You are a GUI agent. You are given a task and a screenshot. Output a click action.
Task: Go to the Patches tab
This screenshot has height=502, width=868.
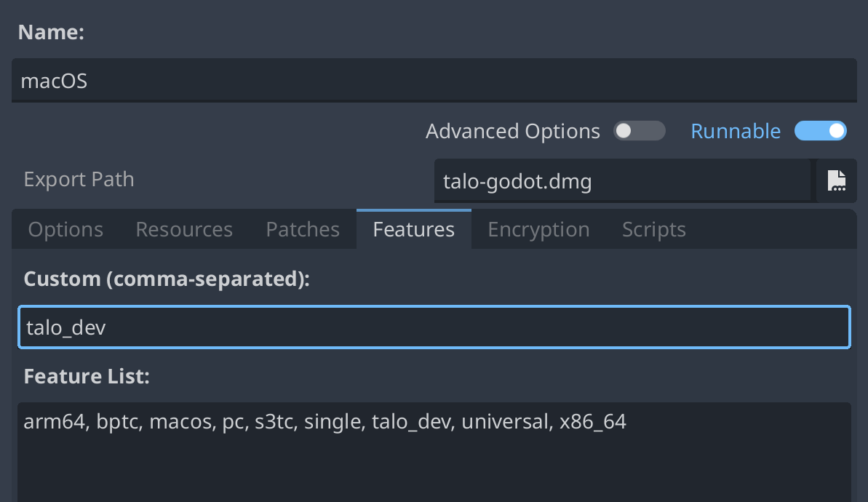[303, 230]
